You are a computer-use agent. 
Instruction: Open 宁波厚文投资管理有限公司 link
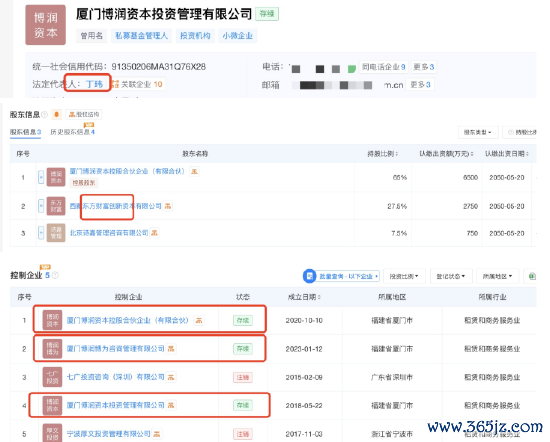click(108, 434)
